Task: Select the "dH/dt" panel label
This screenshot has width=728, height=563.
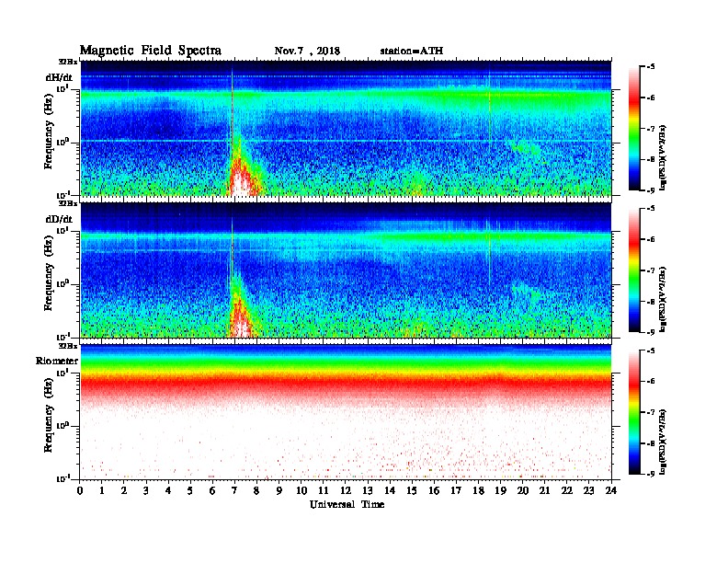Action: (x=59, y=77)
